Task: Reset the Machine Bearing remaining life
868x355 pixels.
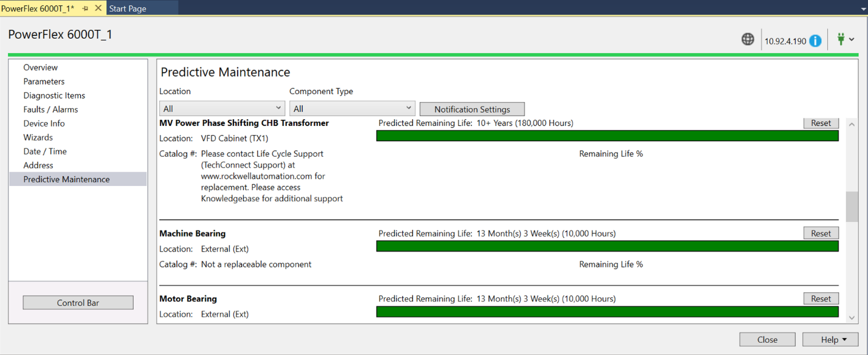Action: tap(821, 233)
